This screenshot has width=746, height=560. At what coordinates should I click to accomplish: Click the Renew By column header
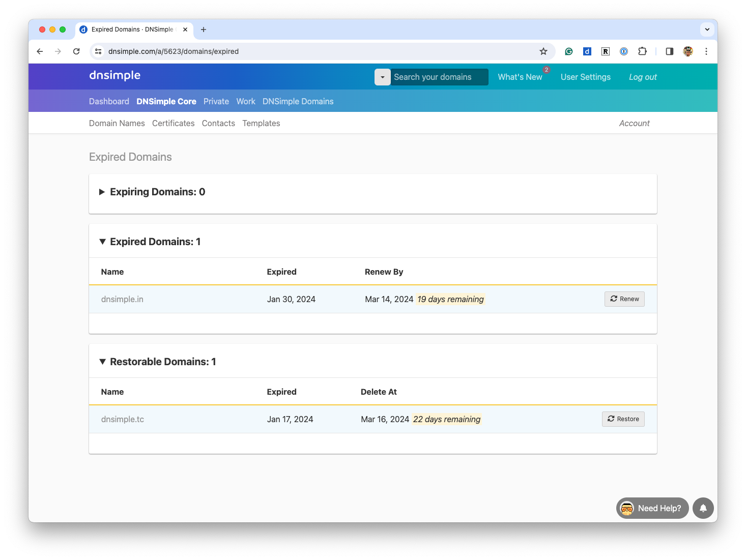pyautogui.click(x=384, y=272)
